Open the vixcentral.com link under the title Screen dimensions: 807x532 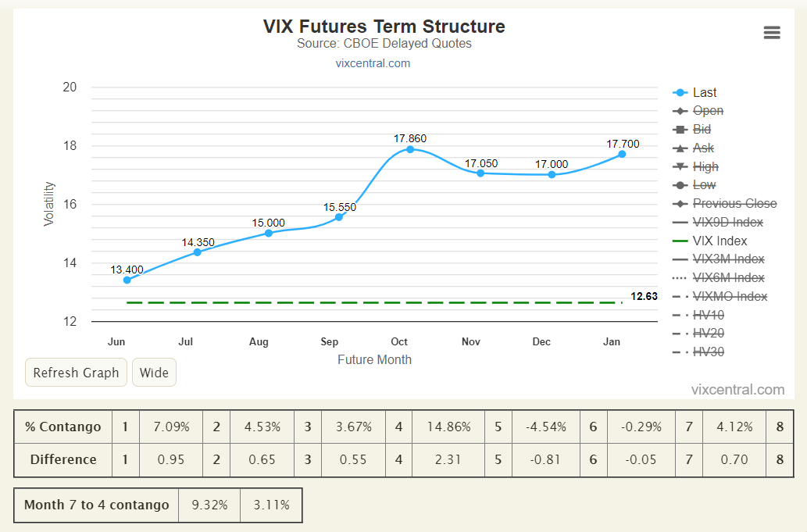pos(373,63)
